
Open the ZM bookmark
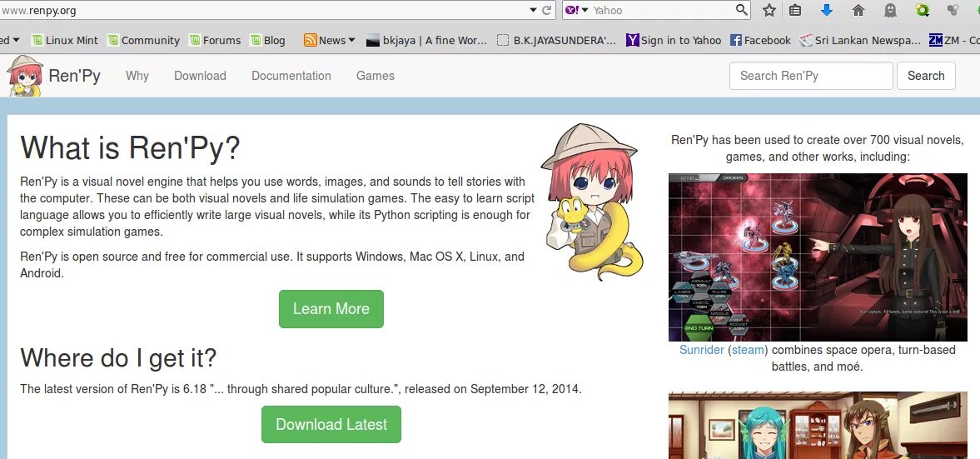pyautogui.click(x=954, y=40)
